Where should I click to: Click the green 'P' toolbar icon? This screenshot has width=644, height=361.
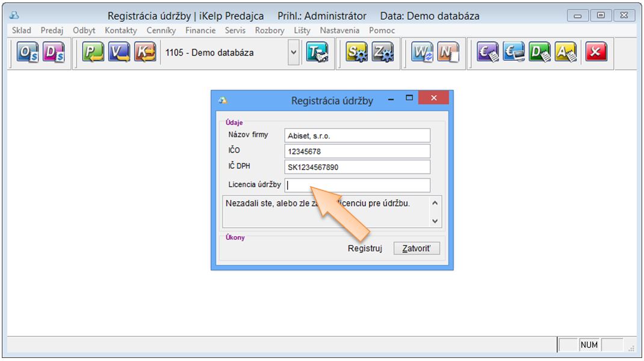[x=93, y=53]
